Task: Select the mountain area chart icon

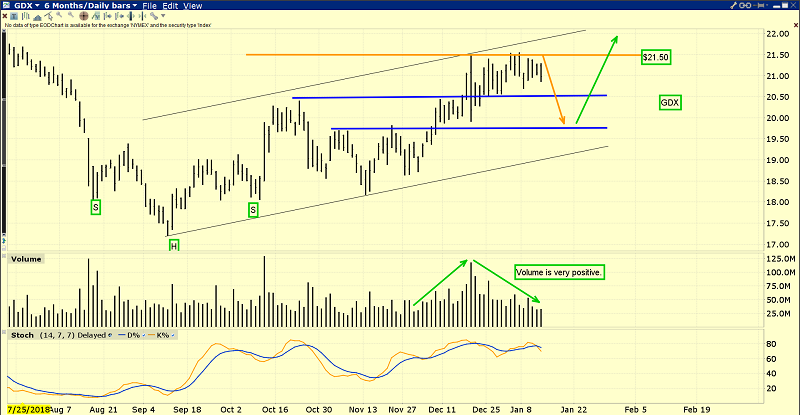Action: click(37, 17)
